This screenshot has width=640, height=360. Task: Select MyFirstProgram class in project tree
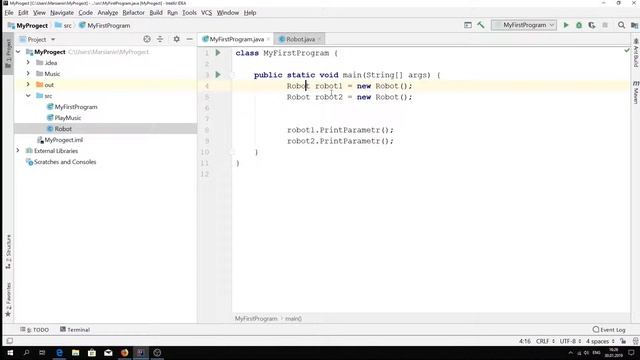point(76,107)
